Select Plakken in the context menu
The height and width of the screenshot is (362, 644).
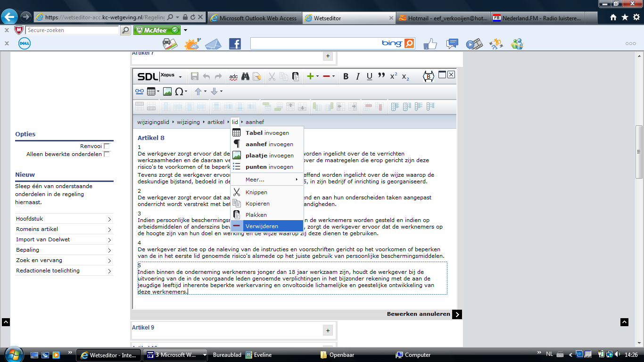coord(267,215)
